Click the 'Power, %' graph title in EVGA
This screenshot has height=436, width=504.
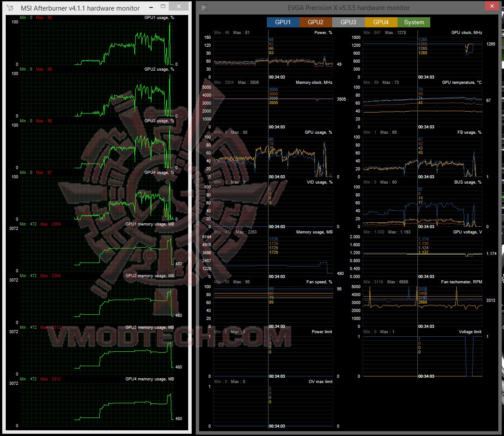pos(323,32)
